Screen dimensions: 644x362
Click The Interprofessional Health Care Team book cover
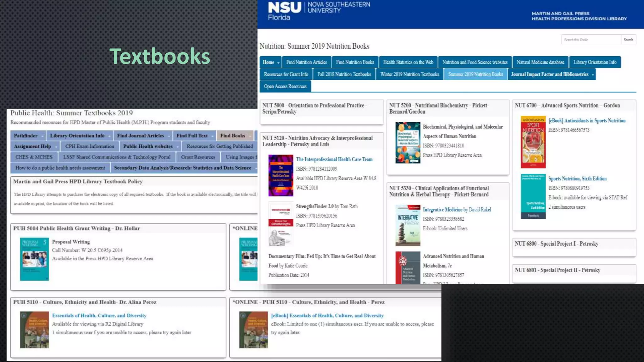[281, 175]
